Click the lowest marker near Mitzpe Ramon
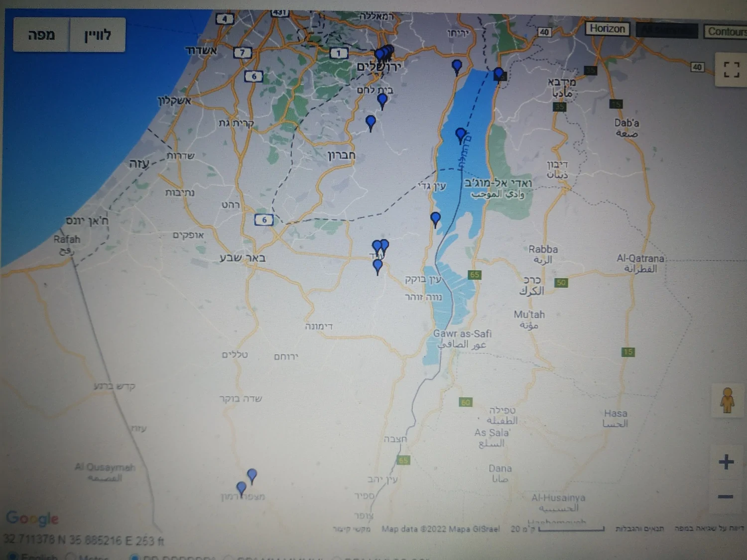 pyautogui.click(x=242, y=488)
